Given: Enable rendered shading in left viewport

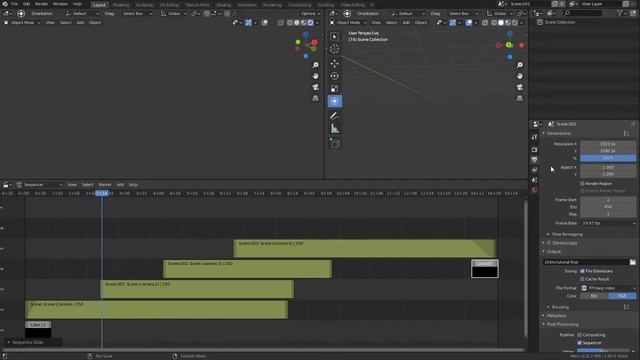Looking at the screenshot, I should 311,23.
